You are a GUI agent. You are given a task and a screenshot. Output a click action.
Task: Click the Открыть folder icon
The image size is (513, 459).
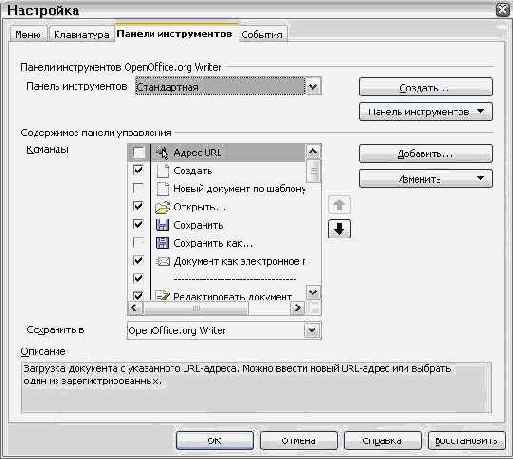coord(163,207)
